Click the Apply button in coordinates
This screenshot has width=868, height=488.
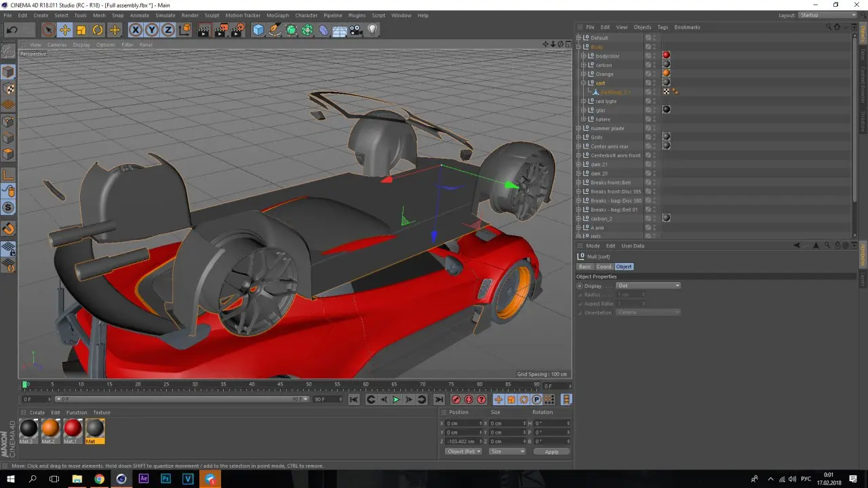click(551, 451)
